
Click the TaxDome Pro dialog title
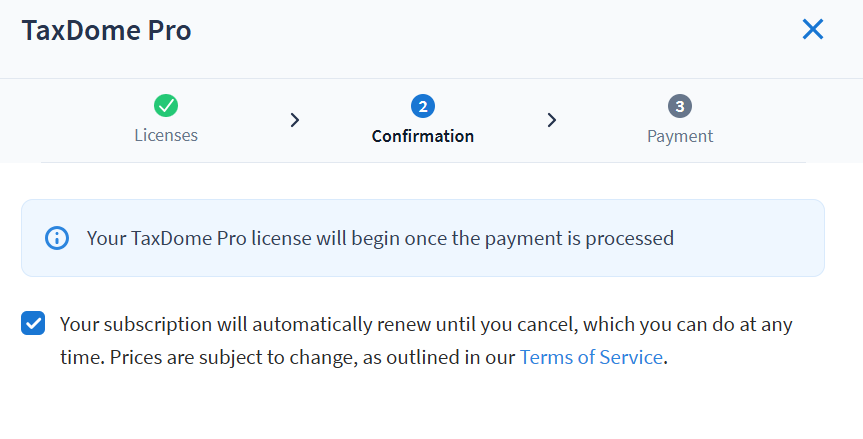tap(106, 31)
